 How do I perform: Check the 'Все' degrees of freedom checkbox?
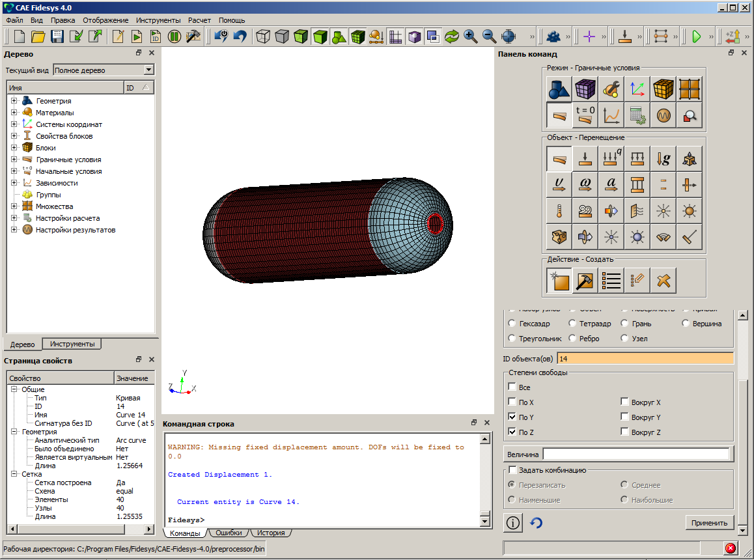(512, 387)
